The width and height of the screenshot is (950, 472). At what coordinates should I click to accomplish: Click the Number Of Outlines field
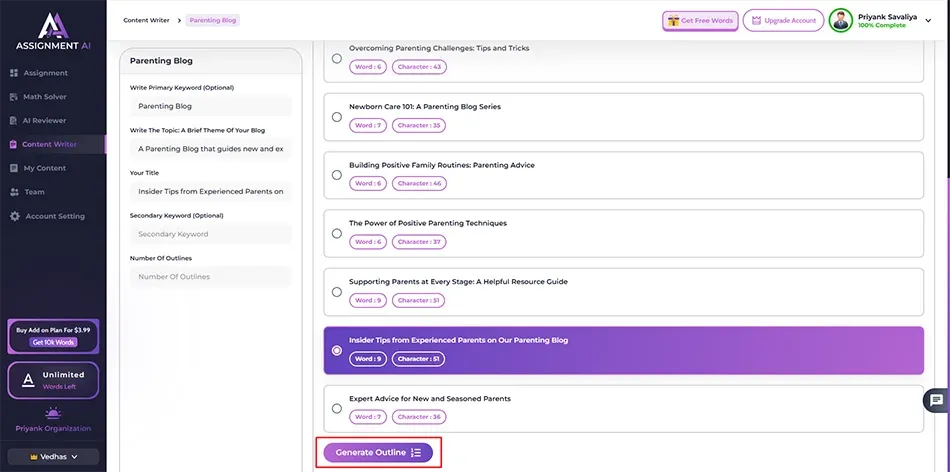210,277
